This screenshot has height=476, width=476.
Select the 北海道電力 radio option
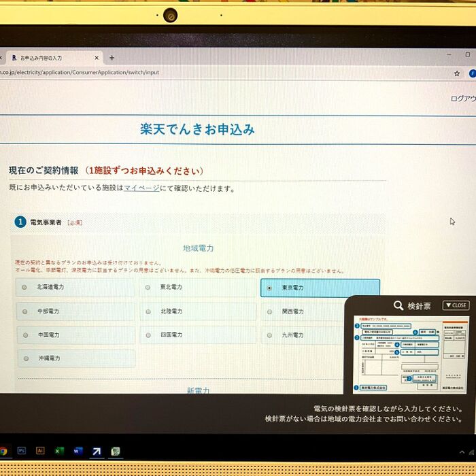25,288
